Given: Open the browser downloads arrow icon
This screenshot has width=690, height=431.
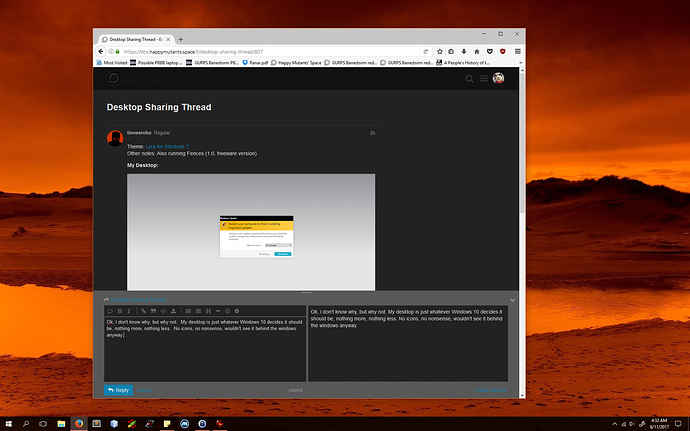Looking at the screenshot, I should (x=463, y=52).
